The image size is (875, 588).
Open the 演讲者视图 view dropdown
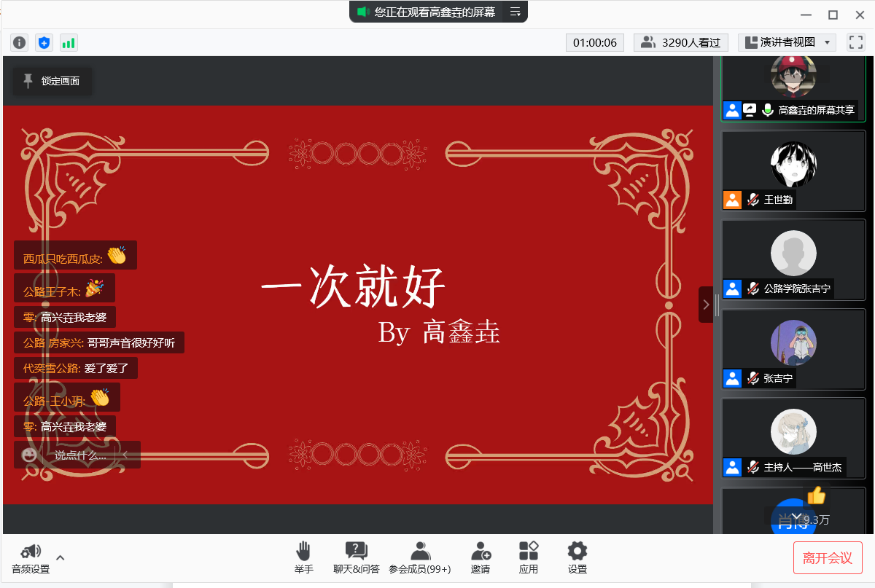tap(787, 42)
